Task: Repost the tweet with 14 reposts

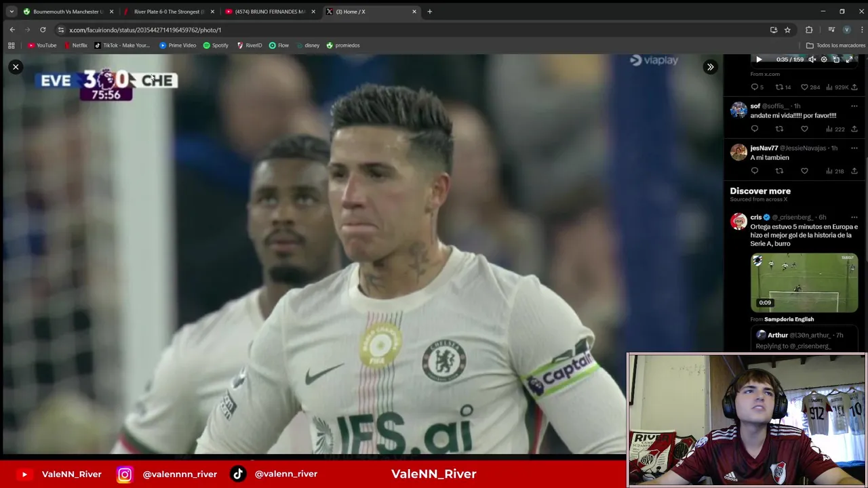Action: pyautogui.click(x=783, y=87)
